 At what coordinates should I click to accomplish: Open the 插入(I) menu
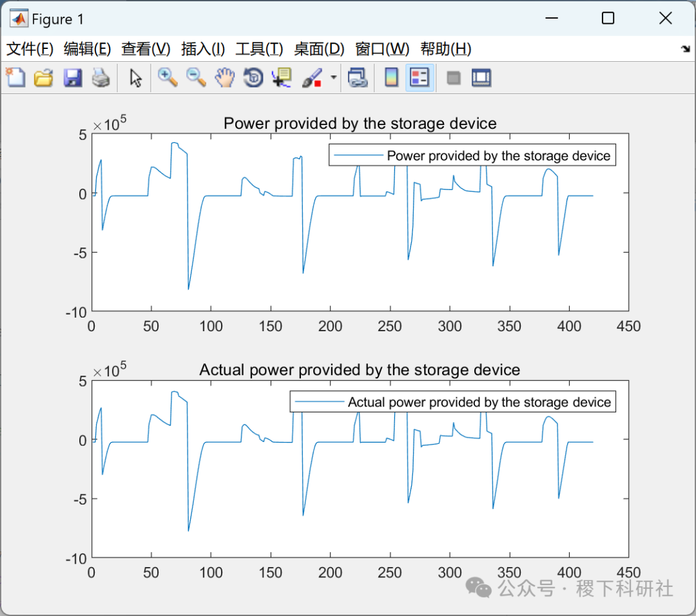203,49
